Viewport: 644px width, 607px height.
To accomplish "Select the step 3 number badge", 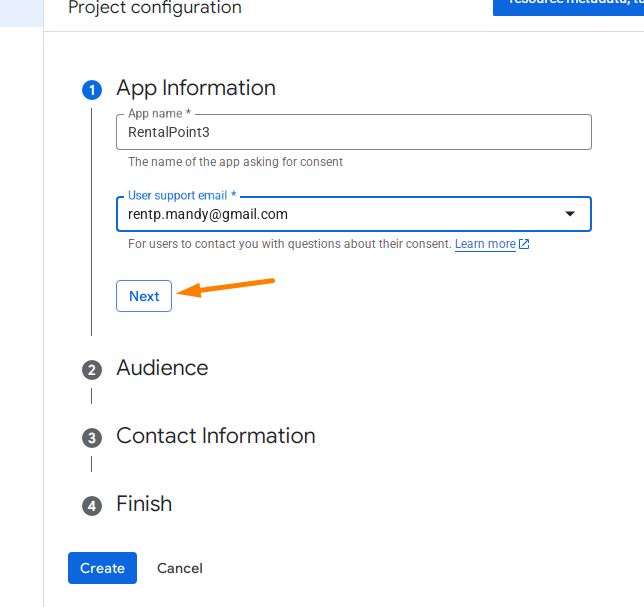I will click(92, 438).
